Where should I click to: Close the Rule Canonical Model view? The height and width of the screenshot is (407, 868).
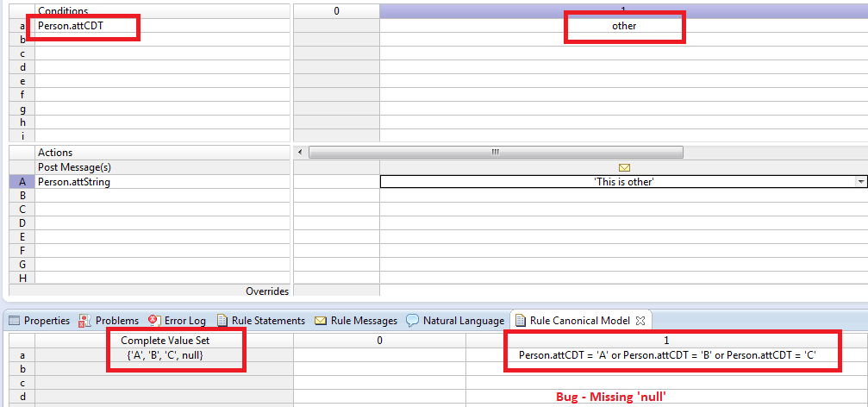point(640,320)
